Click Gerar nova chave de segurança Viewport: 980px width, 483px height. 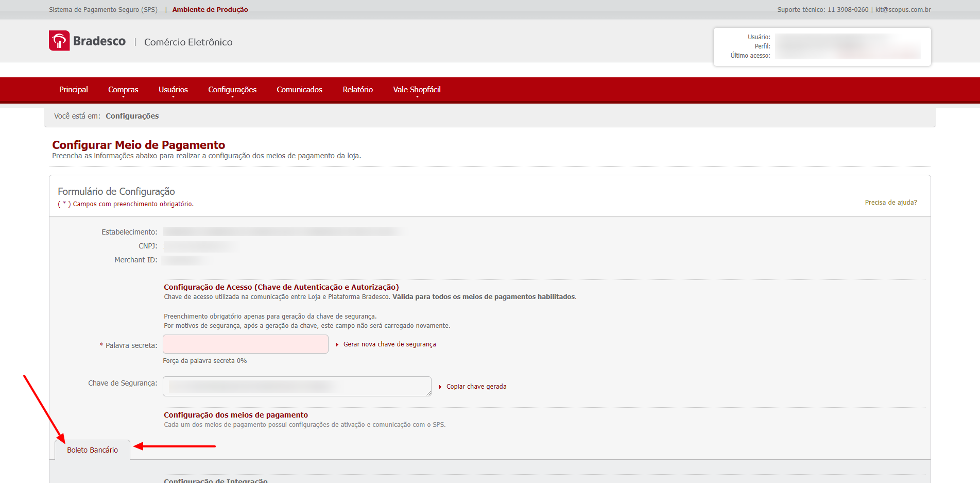pyautogui.click(x=389, y=344)
